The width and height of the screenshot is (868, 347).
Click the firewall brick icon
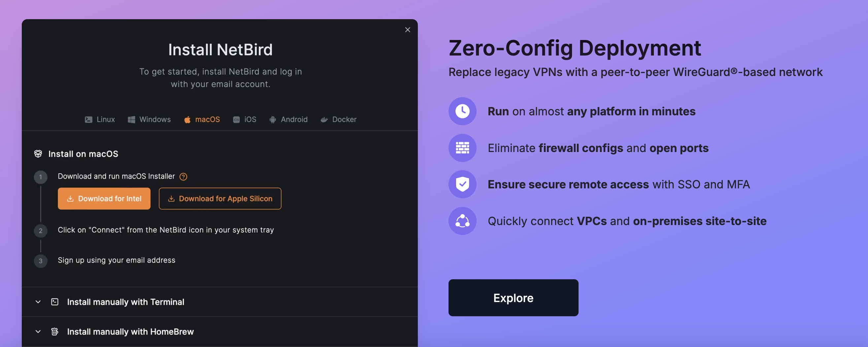pos(462,148)
